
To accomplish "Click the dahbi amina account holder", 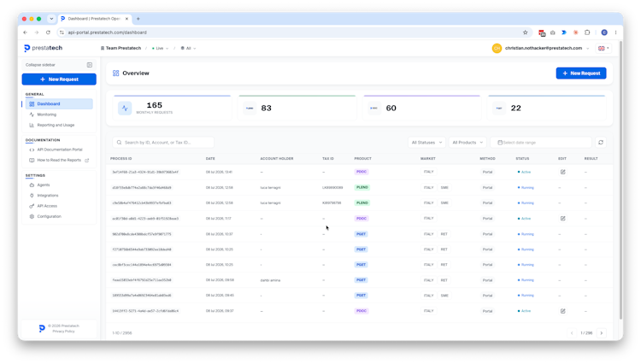I will (270, 280).
